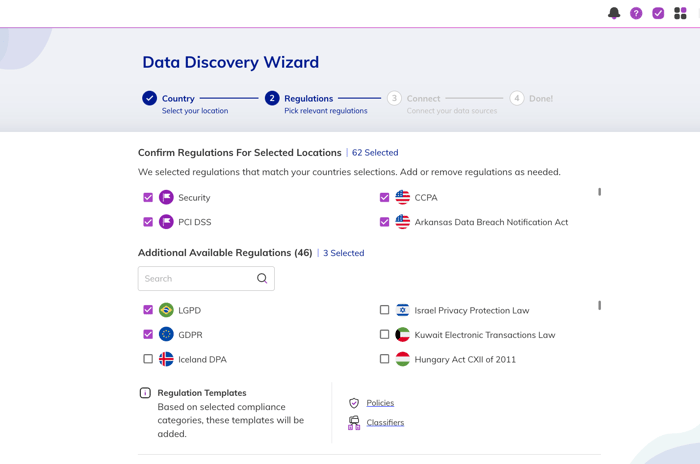Click the additional regulations list scrollbar

[599, 305]
